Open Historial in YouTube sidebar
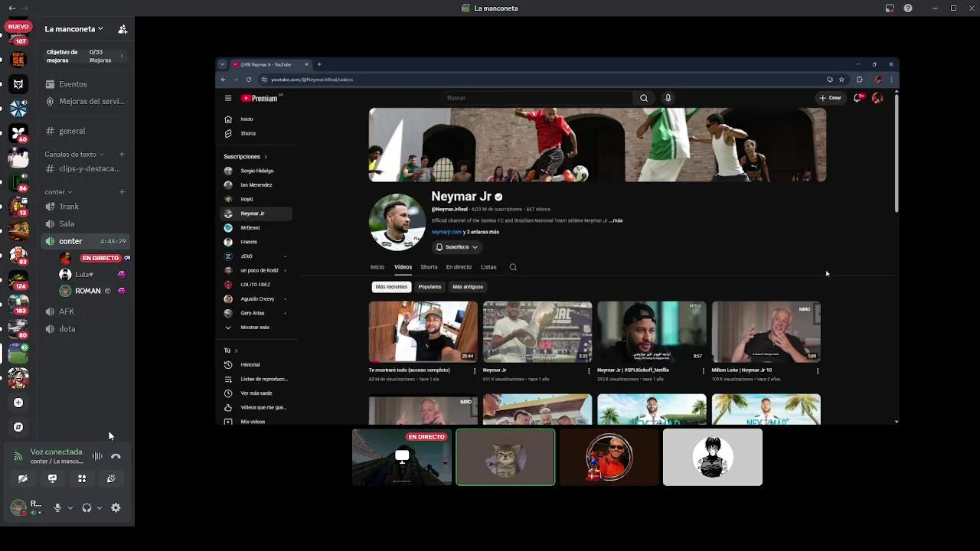The width and height of the screenshot is (980, 551). [x=250, y=365]
